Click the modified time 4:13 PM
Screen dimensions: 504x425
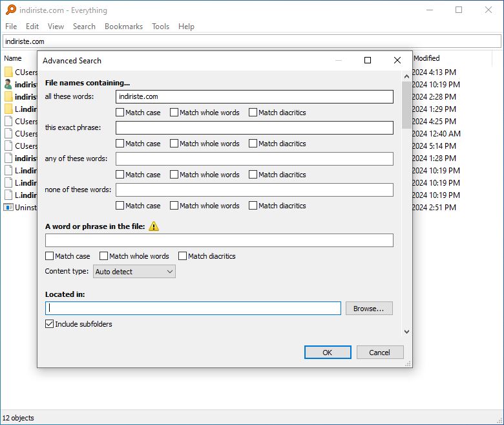442,72
